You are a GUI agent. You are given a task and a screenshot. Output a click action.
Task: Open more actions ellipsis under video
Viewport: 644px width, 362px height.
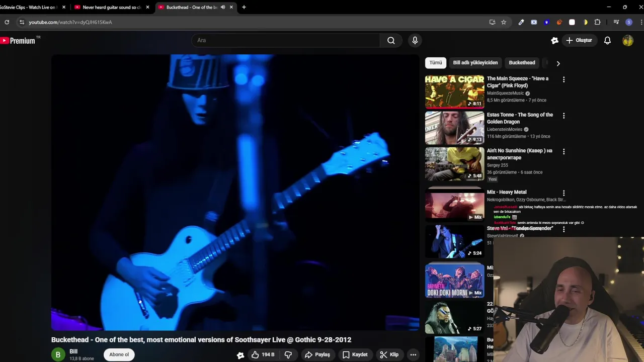(x=413, y=354)
